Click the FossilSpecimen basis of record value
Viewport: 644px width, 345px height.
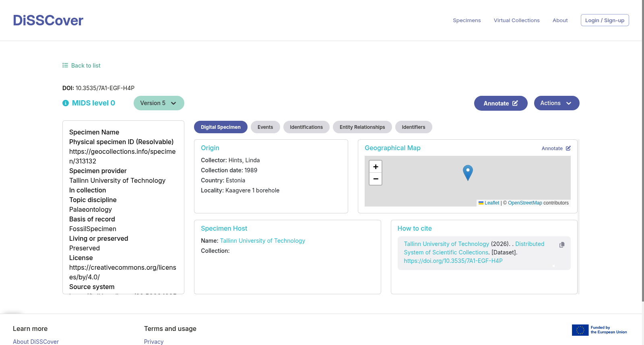[93, 229]
